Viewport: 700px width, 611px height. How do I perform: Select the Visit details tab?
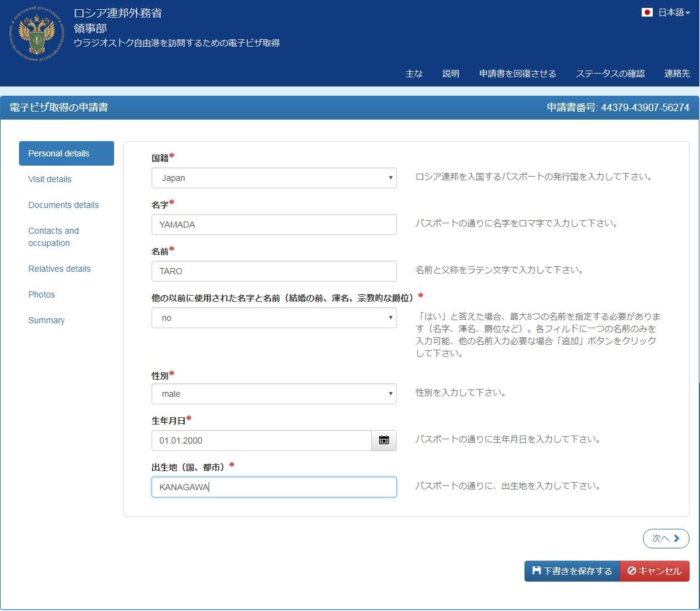[50, 179]
